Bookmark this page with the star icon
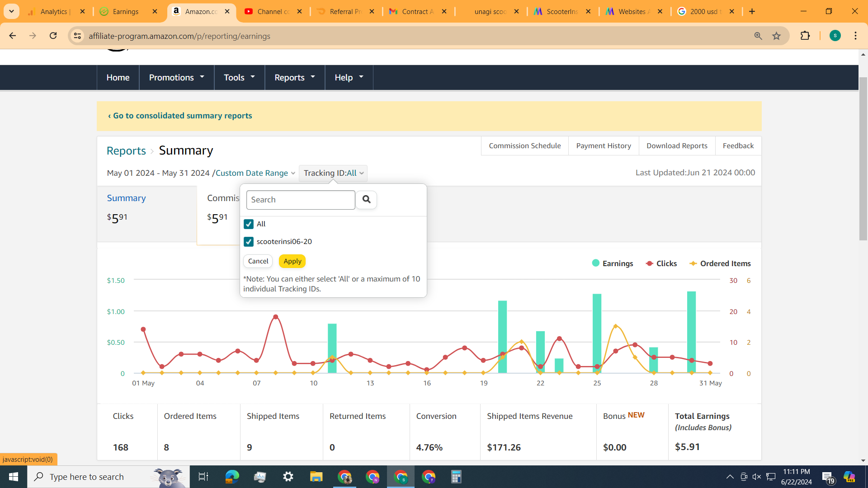This screenshot has height=488, width=868. (x=776, y=36)
